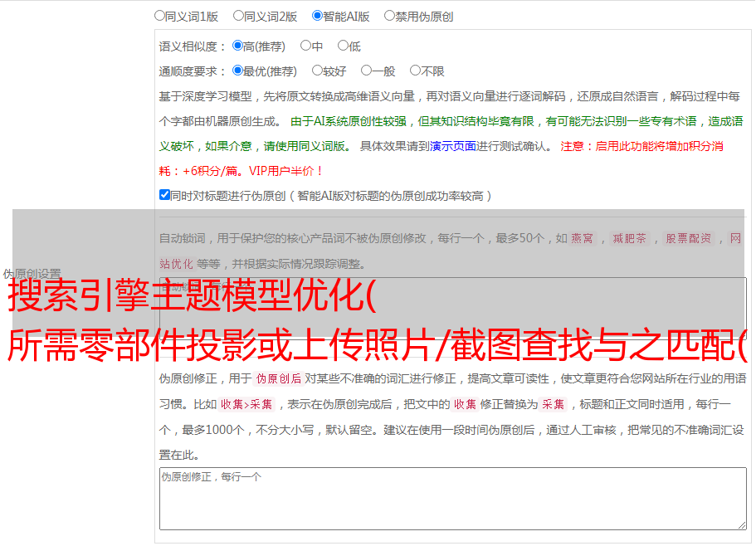756x546 pixels.
Task: Set 语义相似度 to 高(推荐)
Action: (237, 46)
